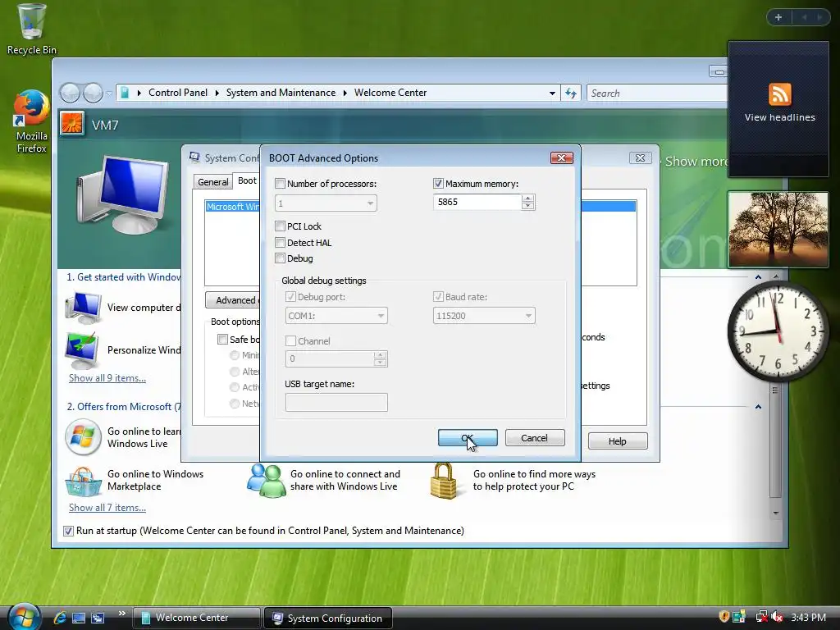Screen dimensions: 840x630
Task: Increase Maximum memory with the up spinner
Action: pos(527,199)
